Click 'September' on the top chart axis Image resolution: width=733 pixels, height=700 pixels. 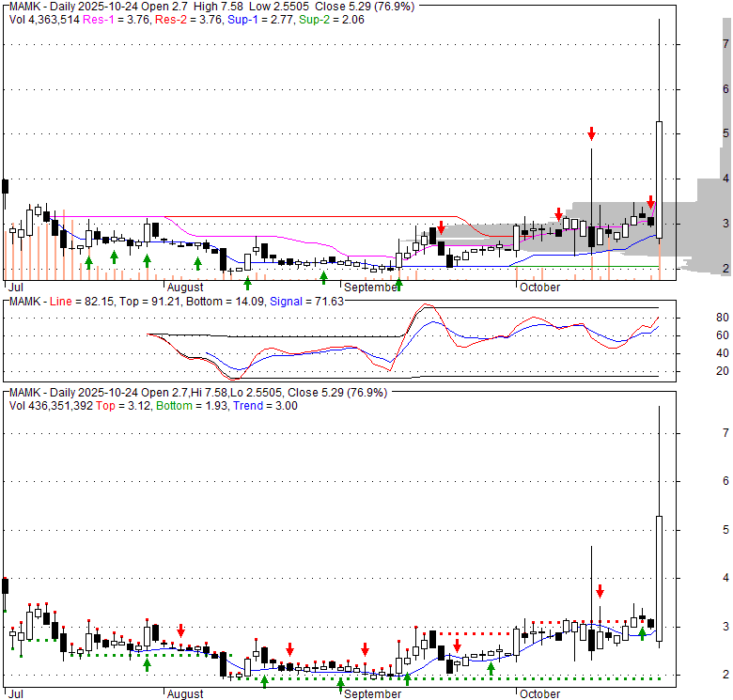[370, 287]
